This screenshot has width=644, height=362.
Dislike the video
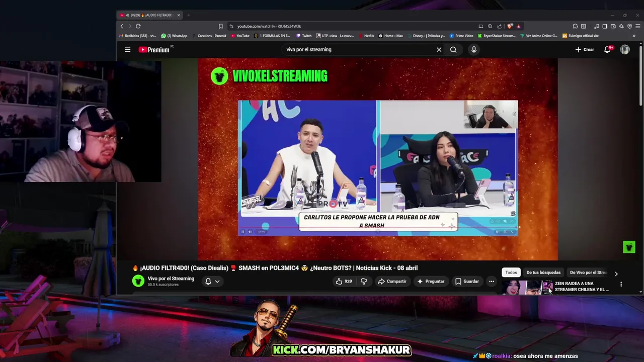pyautogui.click(x=364, y=281)
